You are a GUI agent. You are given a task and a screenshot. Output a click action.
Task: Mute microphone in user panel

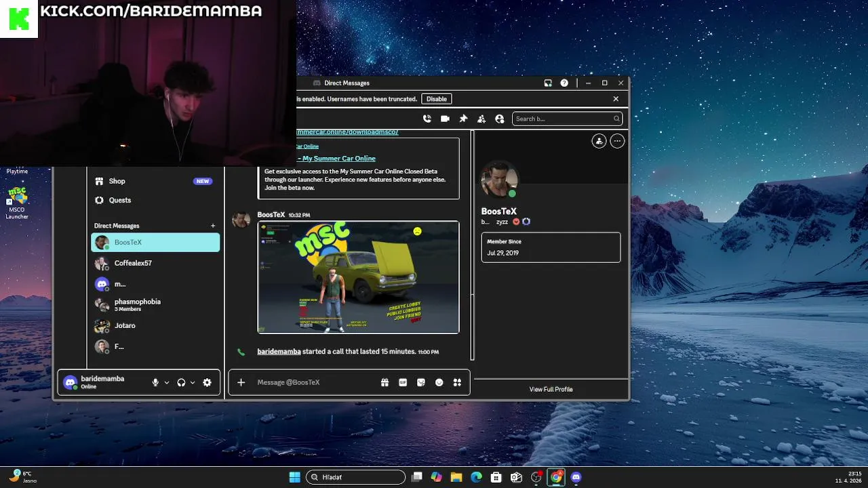[x=155, y=382]
